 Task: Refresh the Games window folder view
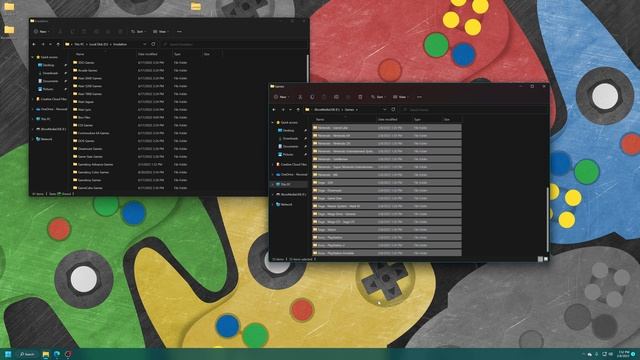click(393, 109)
